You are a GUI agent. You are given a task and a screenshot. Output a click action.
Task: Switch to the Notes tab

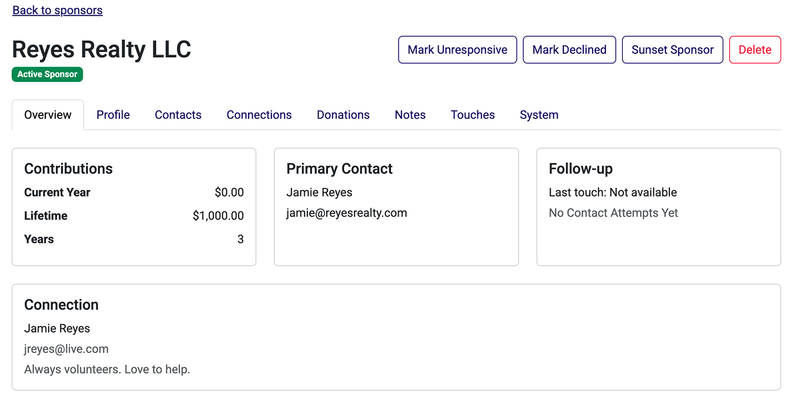410,115
